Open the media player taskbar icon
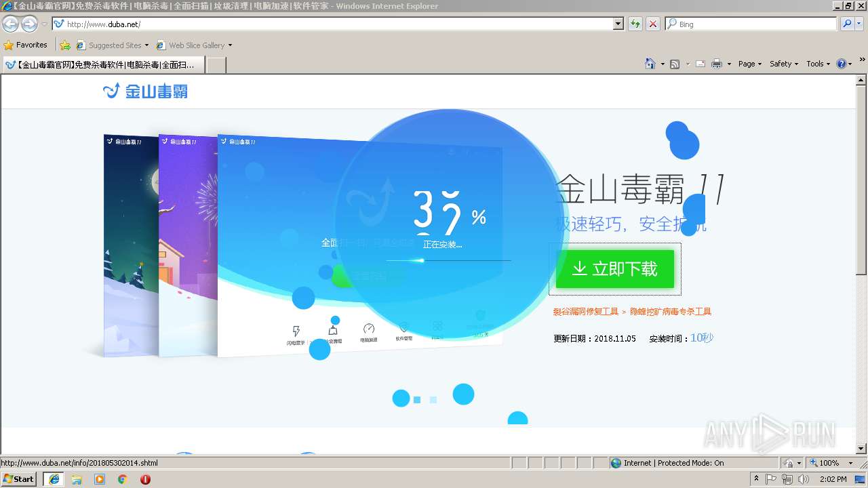This screenshot has width=868, height=488. (100, 479)
